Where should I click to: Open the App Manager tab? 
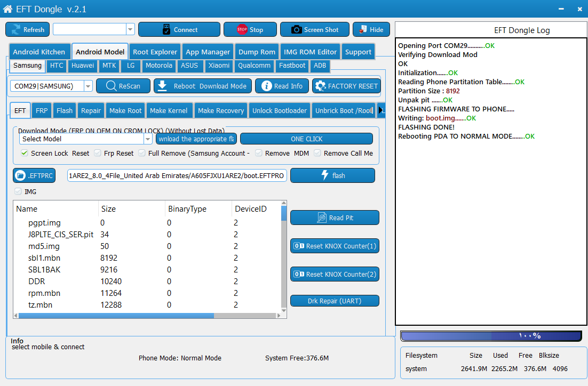coord(208,52)
